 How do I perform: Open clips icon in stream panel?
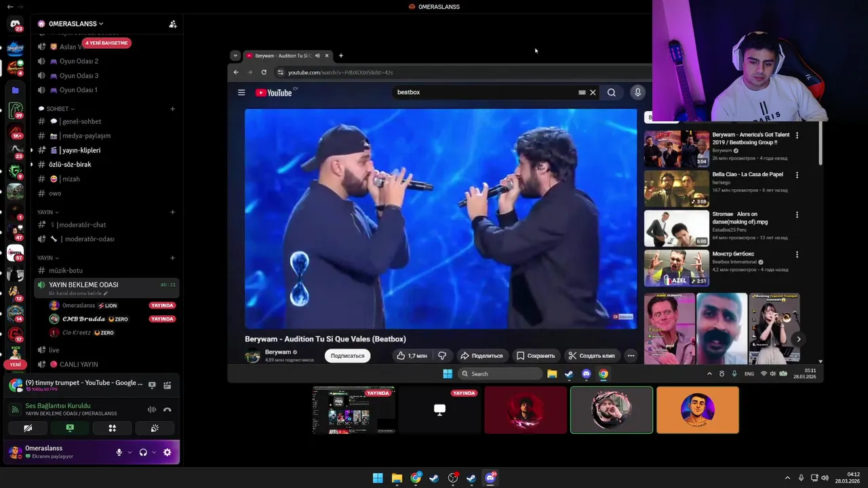click(x=167, y=385)
